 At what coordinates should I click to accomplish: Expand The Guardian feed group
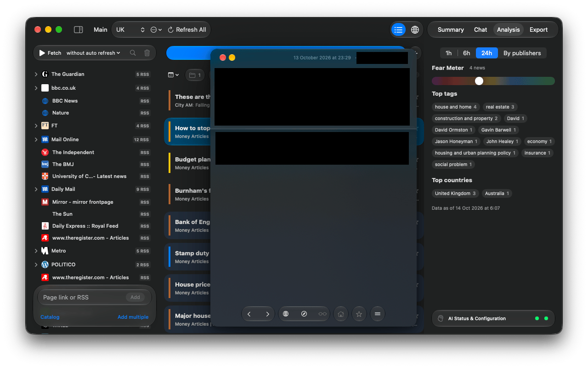tap(36, 74)
